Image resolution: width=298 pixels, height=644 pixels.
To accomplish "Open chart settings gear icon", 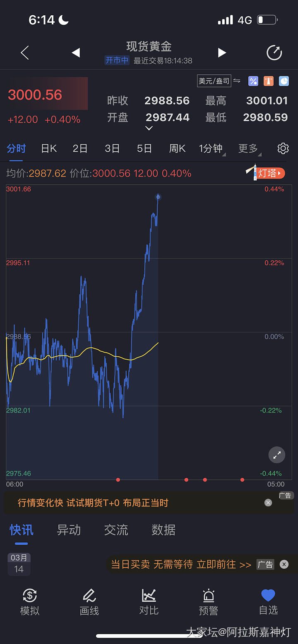I will click(283, 148).
